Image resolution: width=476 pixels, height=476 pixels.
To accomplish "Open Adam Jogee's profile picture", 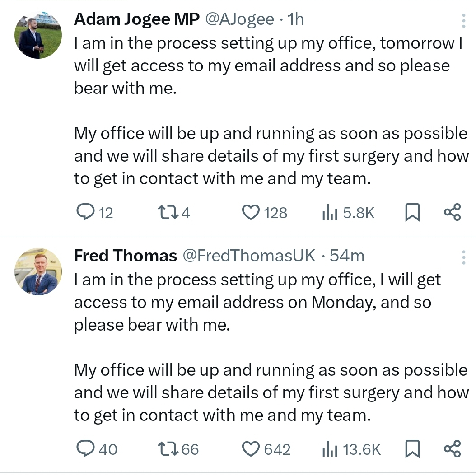I will [38, 35].
